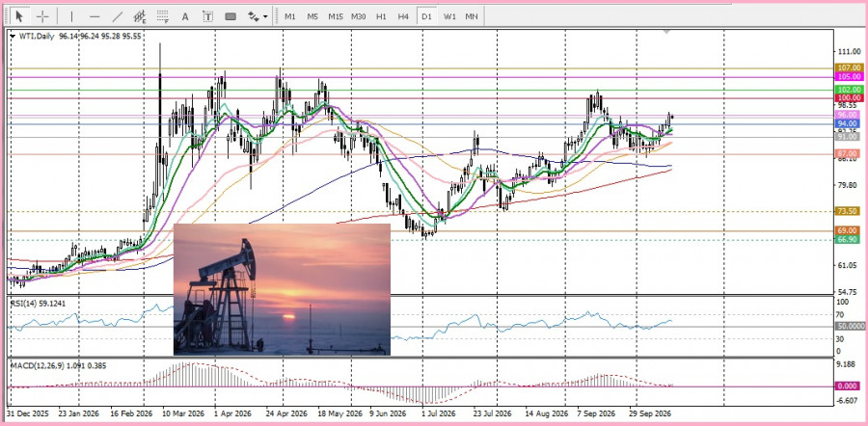Select the orange 69.00 price label
868x426 pixels.
849,230
